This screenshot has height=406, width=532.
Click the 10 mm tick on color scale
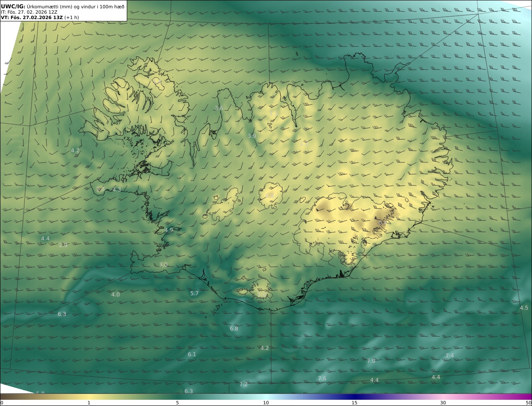coord(266,403)
